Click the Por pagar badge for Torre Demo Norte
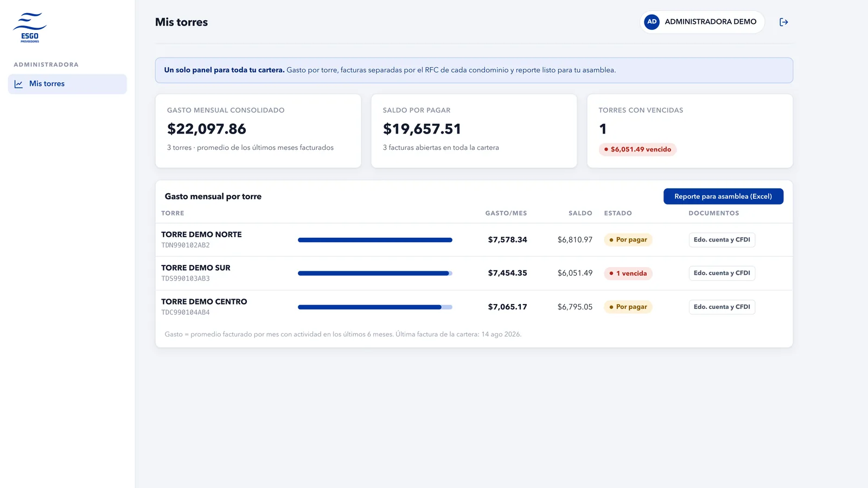This screenshot has height=488, width=868. pyautogui.click(x=628, y=240)
